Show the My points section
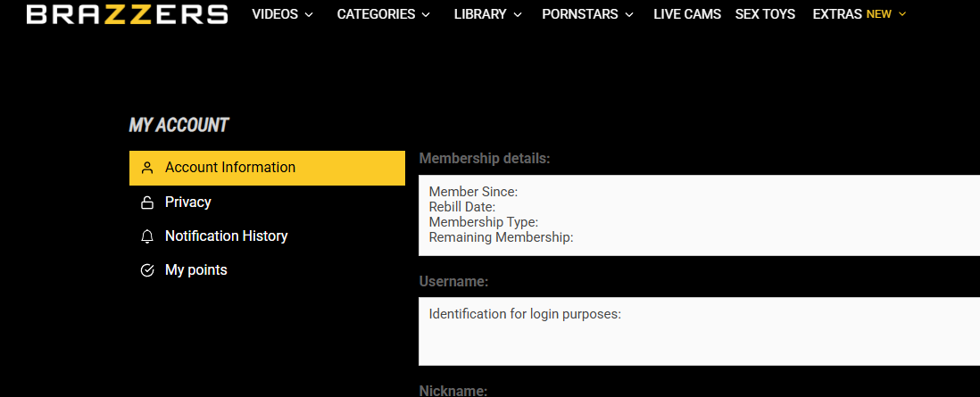Image resolution: width=980 pixels, height=397 pixels. (195, 270)
